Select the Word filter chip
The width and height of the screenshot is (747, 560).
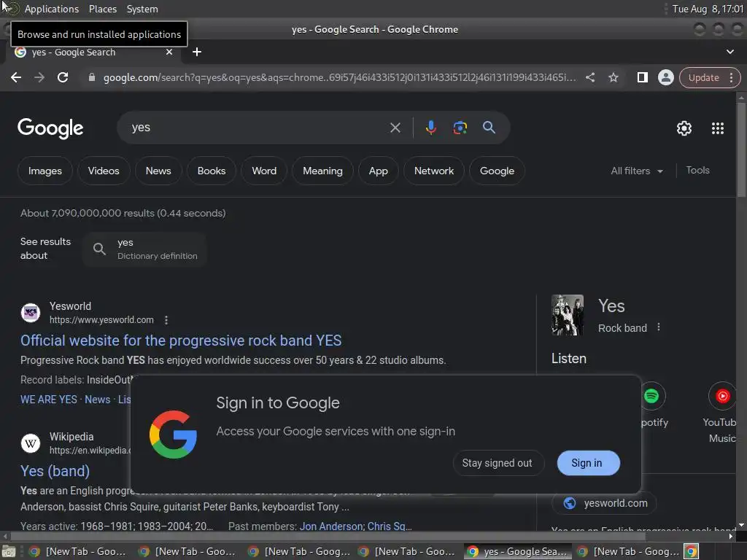[264, 171]
